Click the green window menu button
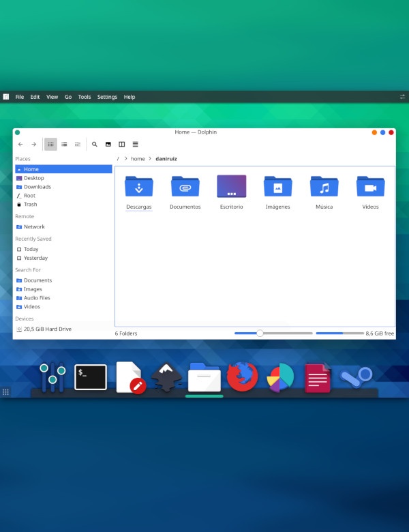409x532 pixels. pyautogui.click(x=17, y=132)
